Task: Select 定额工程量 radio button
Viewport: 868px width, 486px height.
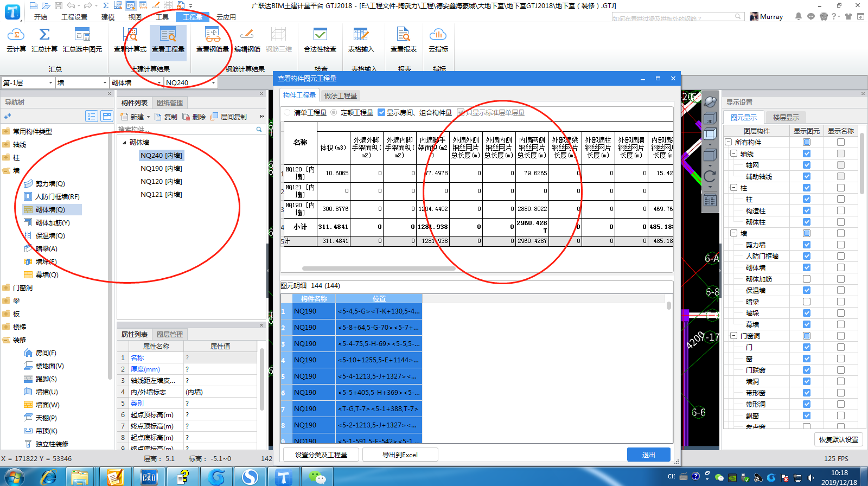Action: coord(334,112)
